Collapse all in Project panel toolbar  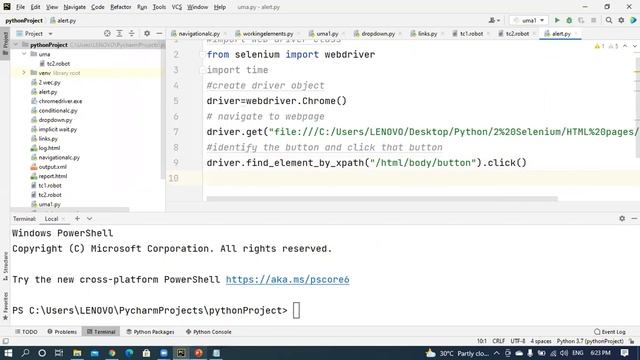click(x=131, y=33)
